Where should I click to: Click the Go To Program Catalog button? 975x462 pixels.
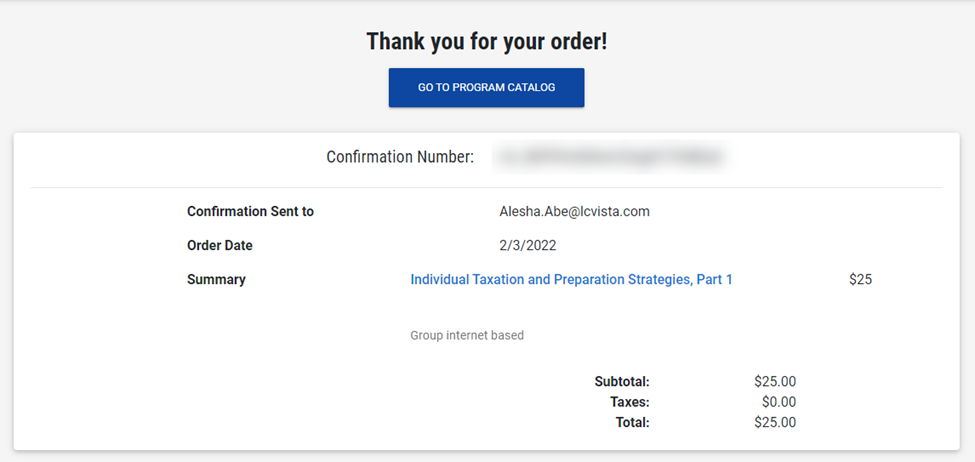pyautogui.click(x=486, y=87)
